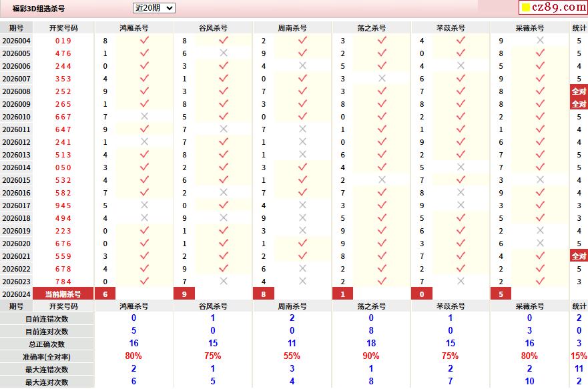Click the red 6 under 鸿雁杀号 for 2026024
Screen dimensions: 588x389
(x=105, y=294)
